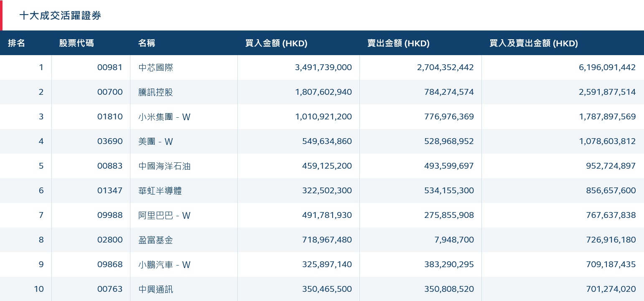This screenshot has height=301, width=644.
Task: Click the 賣出金額 (HKD) column header
Action: pyautogui.click(x=398, y=43)
